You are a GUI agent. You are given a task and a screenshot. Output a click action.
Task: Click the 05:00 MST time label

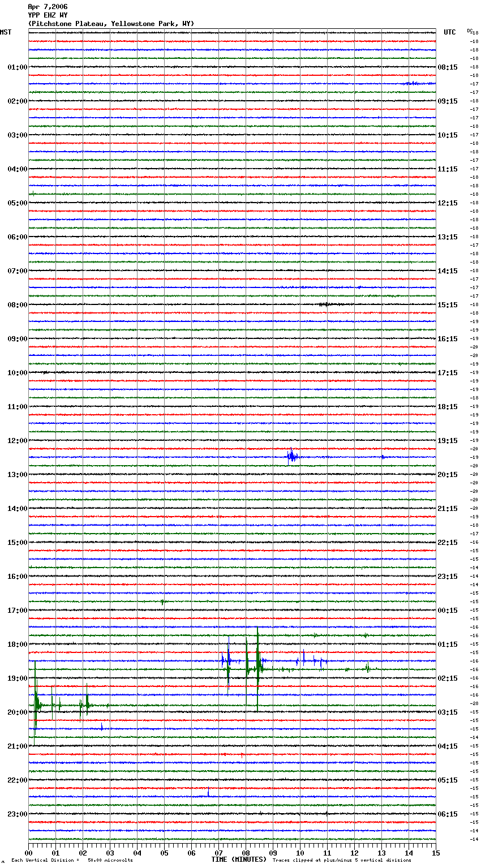18,203
